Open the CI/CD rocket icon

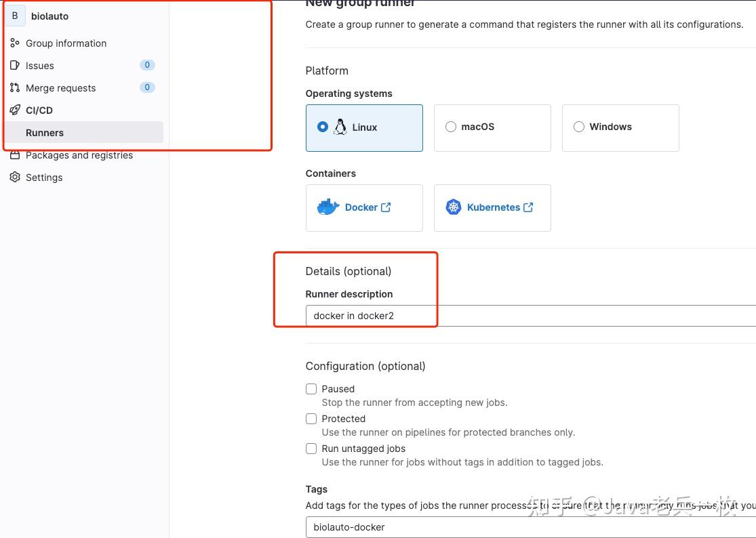point(14,110)
